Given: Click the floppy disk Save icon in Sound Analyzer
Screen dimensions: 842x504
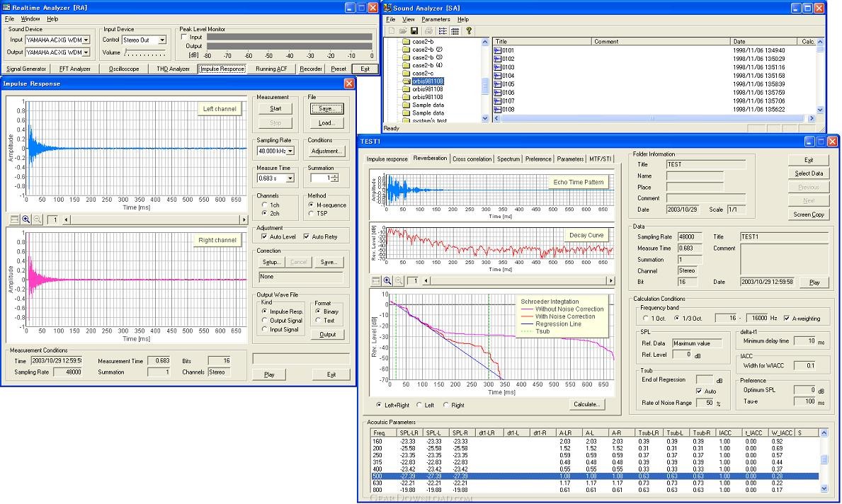Looking at the screenshot, I should [414, 31].
